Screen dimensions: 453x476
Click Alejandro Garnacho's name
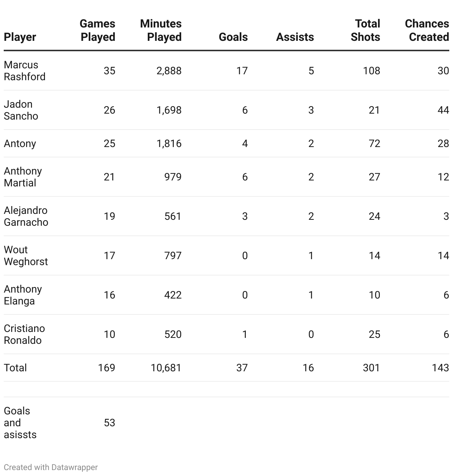pos(26,216)
